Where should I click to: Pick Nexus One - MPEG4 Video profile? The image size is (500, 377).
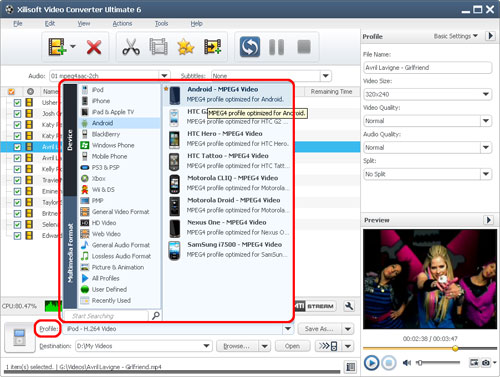click(228, 228)
